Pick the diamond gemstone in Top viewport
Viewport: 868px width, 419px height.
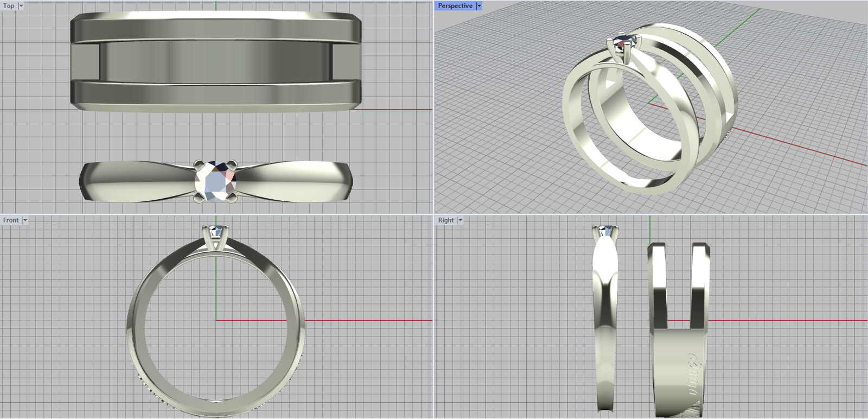[215, 181]
